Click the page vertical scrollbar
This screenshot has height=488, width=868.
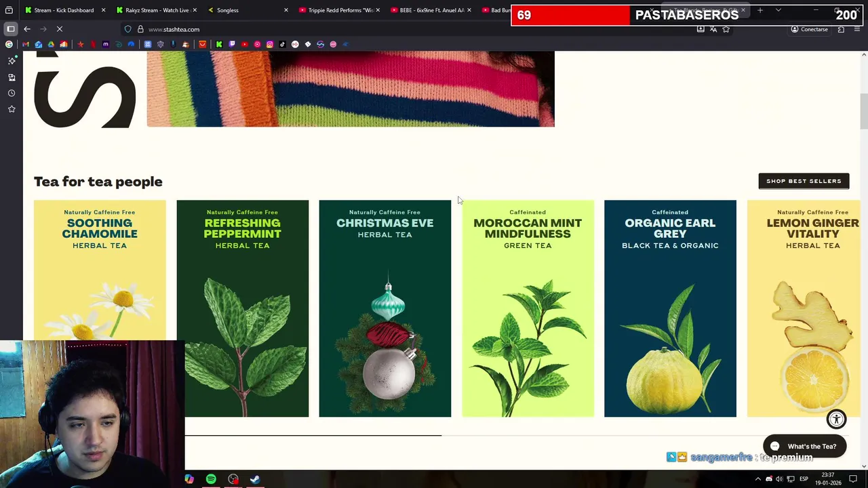(x=863, y=112)
